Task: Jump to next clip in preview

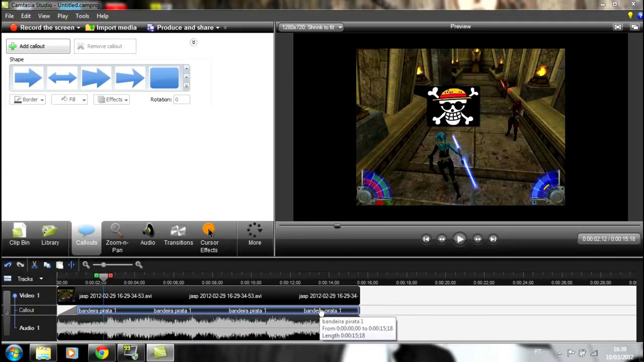Action: [x=493, y=239]
